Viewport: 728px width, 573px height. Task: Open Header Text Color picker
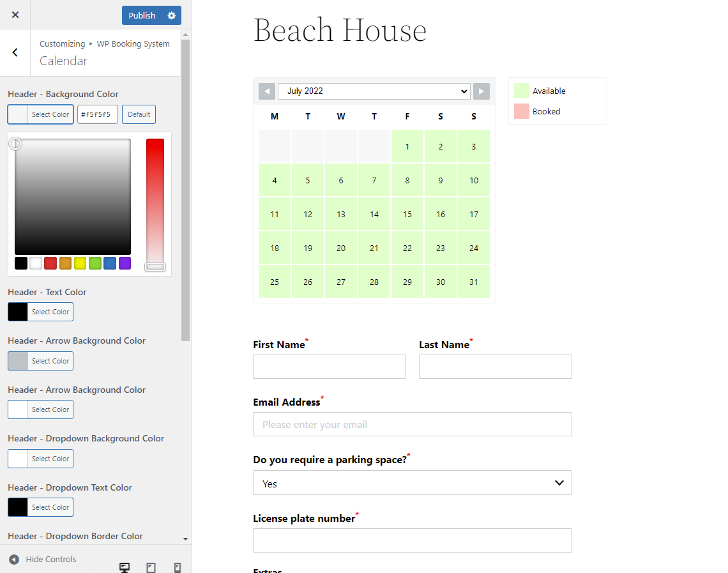click(40, 312)
